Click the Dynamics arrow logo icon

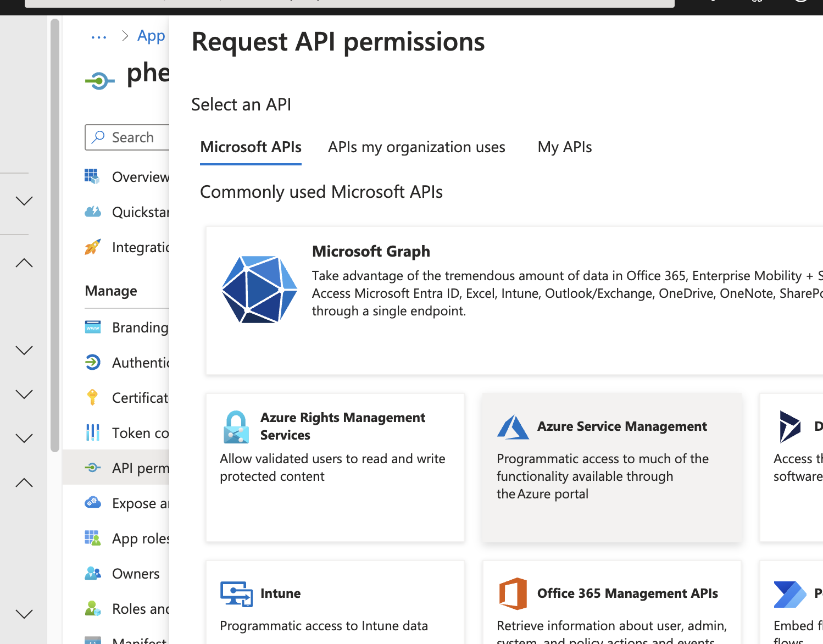[790, 426]
